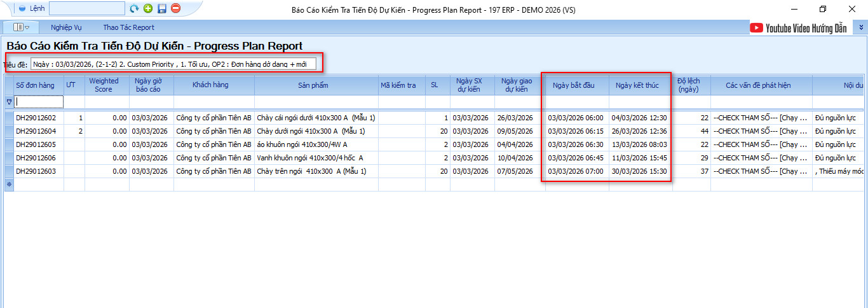Click the Độ lệch (ngày) column header
The width and height of the screenshot is (868, 308).
click(688, 85)
